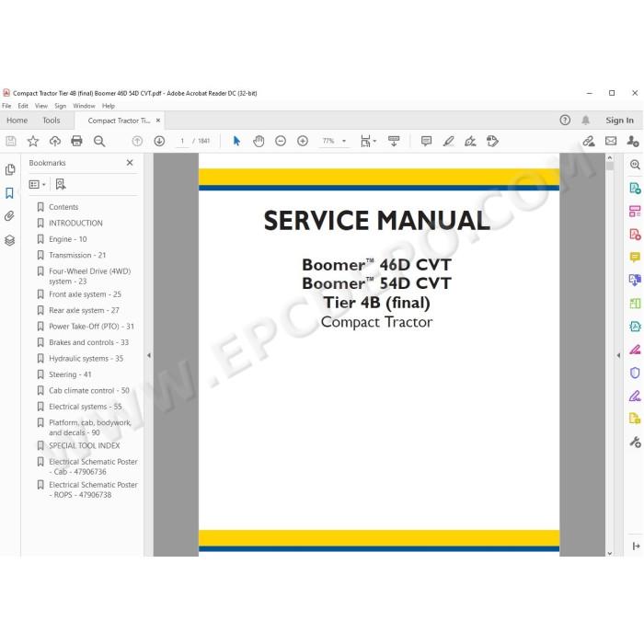Expand the right tools pane arrow
This screenshot has height=644, width=644.
[x=637, y=546]
